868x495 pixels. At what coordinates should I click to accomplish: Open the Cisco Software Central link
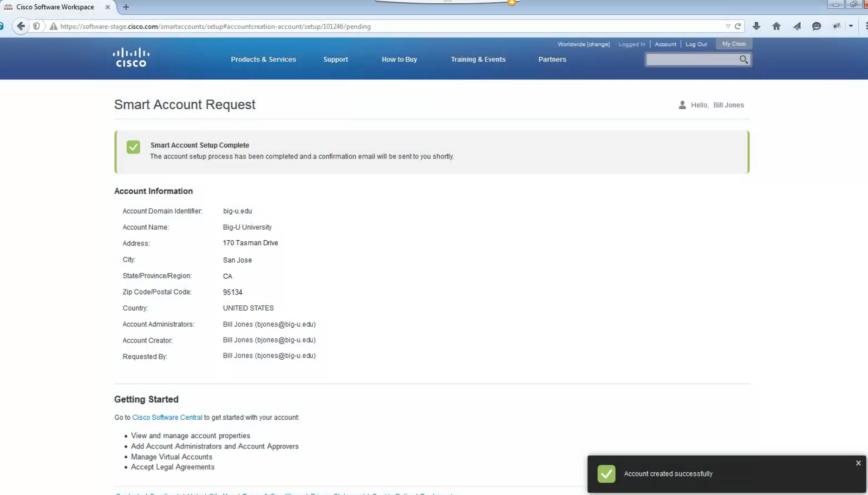click(x=167, y=417)
